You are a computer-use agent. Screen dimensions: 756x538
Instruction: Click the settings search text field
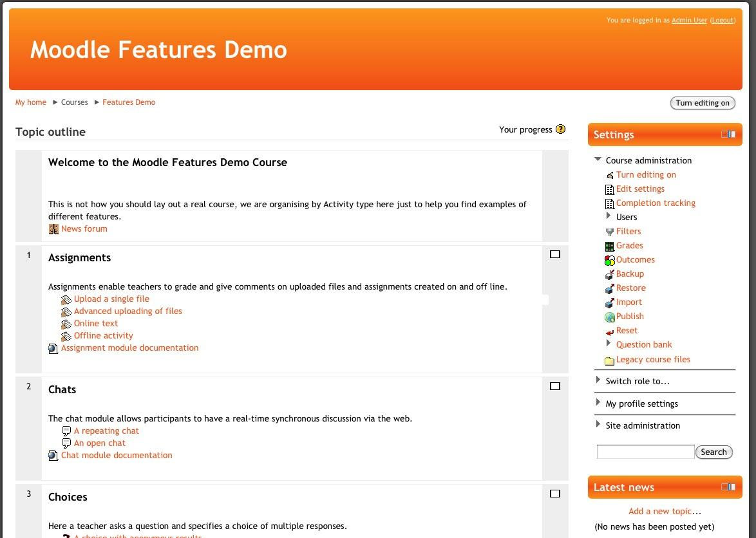point(645,452)
